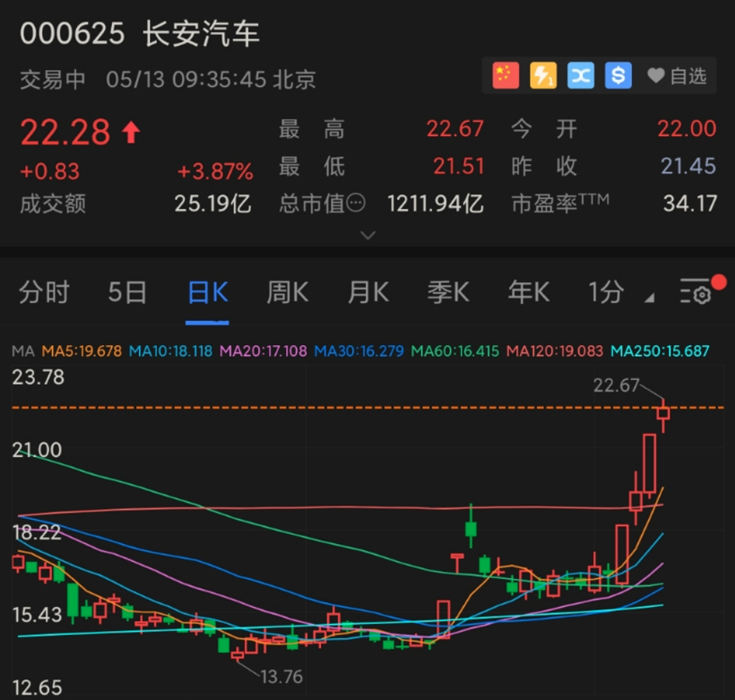
Task: Switch to 分时 tab
Action: [x=44, y=292]
